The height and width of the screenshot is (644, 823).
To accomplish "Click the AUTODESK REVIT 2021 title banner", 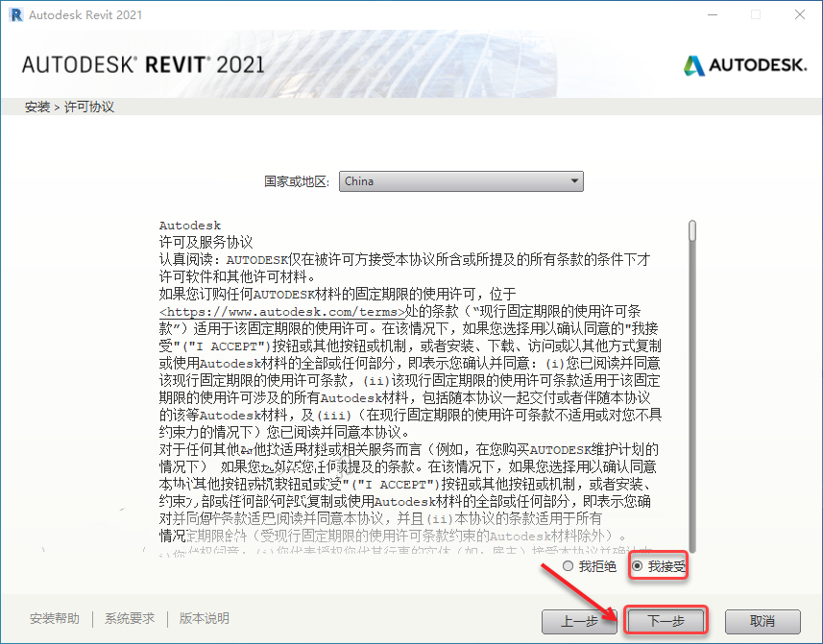I will (x=143, y=65).
